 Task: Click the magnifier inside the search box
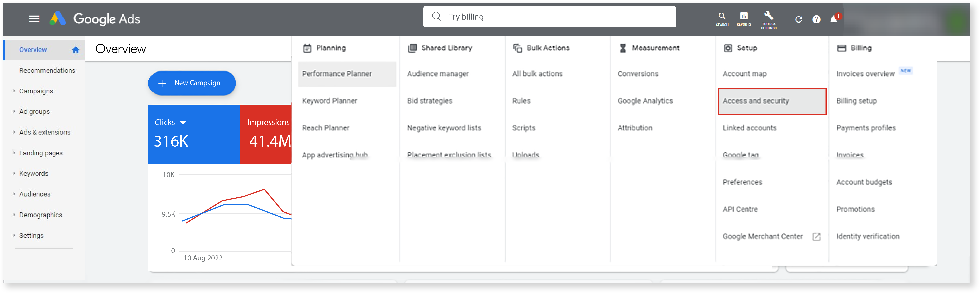pyautogui.click(x=436, y=16)
